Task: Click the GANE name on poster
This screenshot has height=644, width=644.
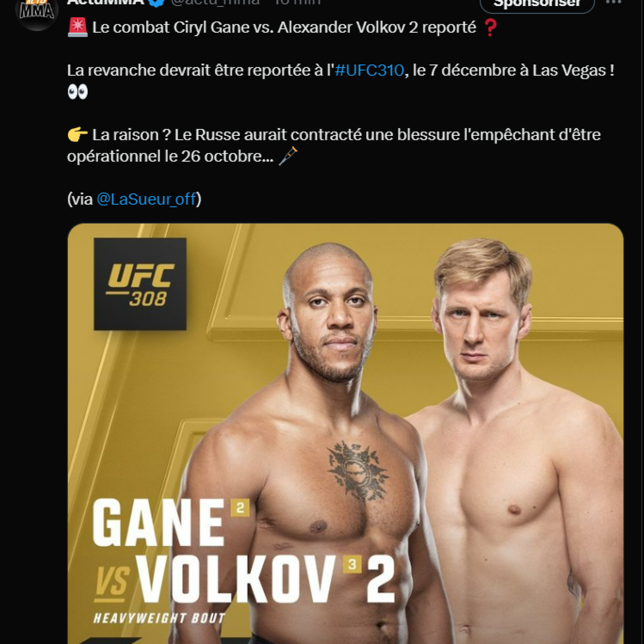Action: [x=158, y=523]
